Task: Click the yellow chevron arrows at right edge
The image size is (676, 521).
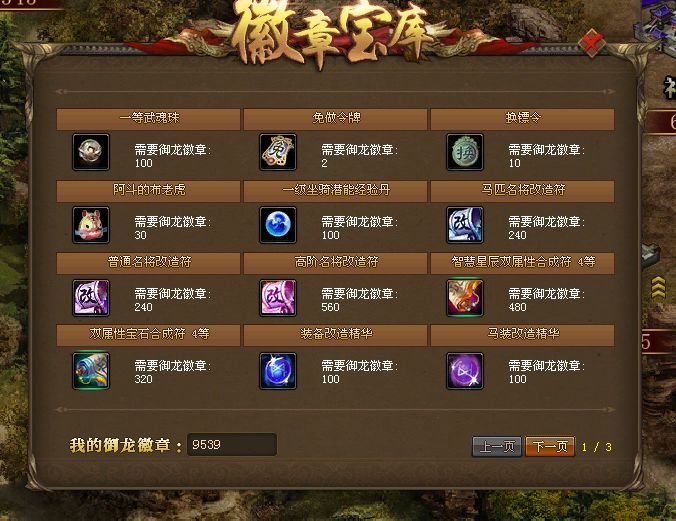Action: (658, 287)
